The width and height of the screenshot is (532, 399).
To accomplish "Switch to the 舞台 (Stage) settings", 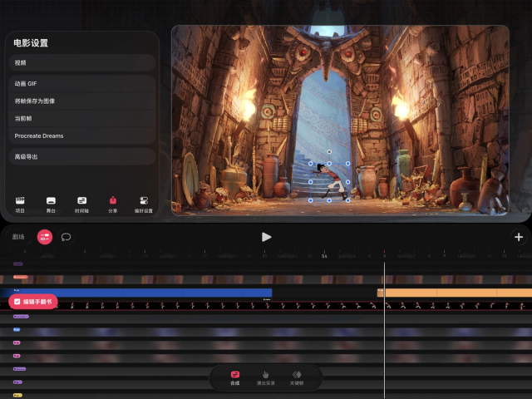I will click(51, 204).
